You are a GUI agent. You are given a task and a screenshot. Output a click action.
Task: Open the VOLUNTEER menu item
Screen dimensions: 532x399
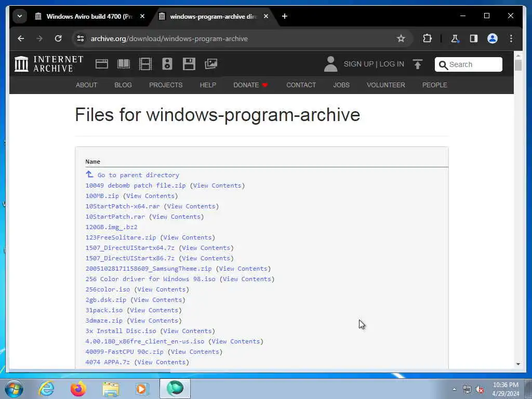click(386, 85)
